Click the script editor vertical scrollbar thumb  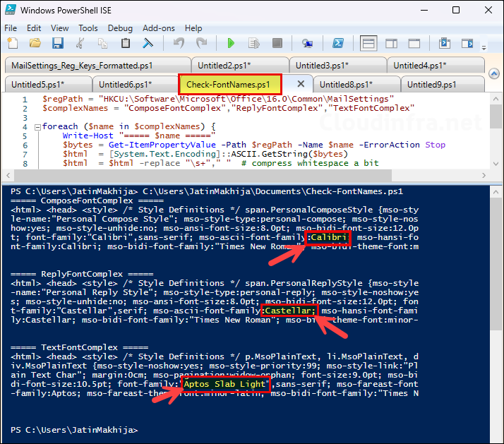[x=496, y=116]
